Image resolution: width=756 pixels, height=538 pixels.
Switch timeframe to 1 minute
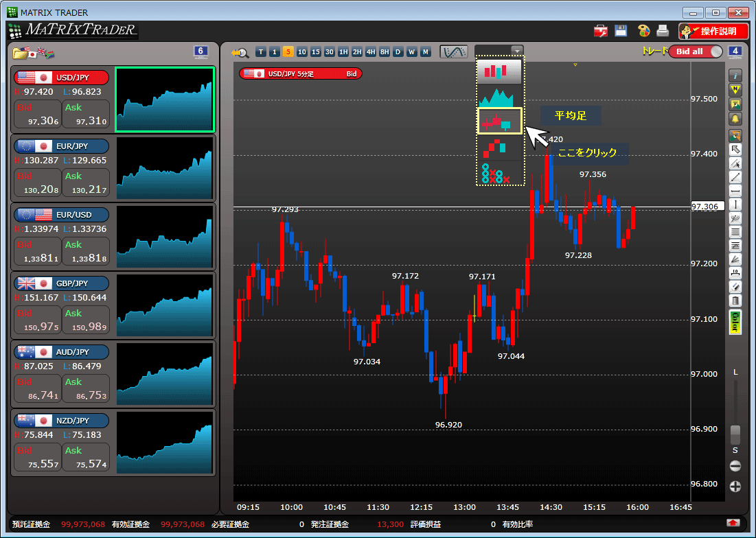[x=275, y=52]
